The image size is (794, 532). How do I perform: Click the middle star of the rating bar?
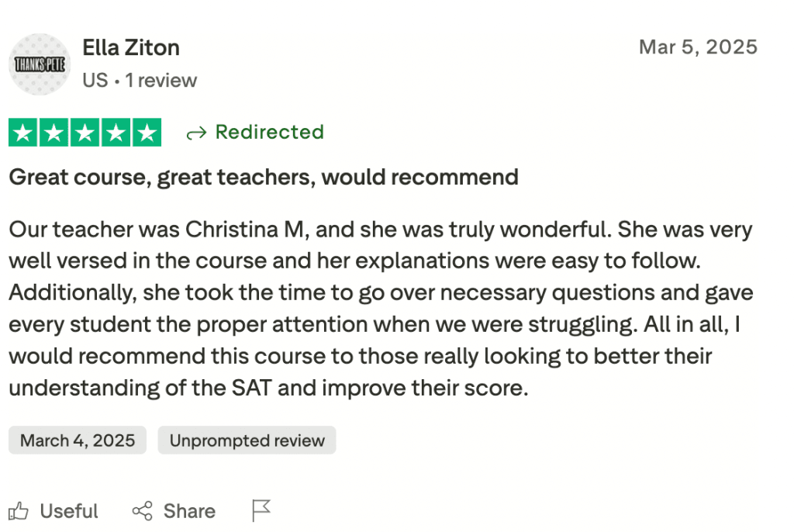point(85,132)
